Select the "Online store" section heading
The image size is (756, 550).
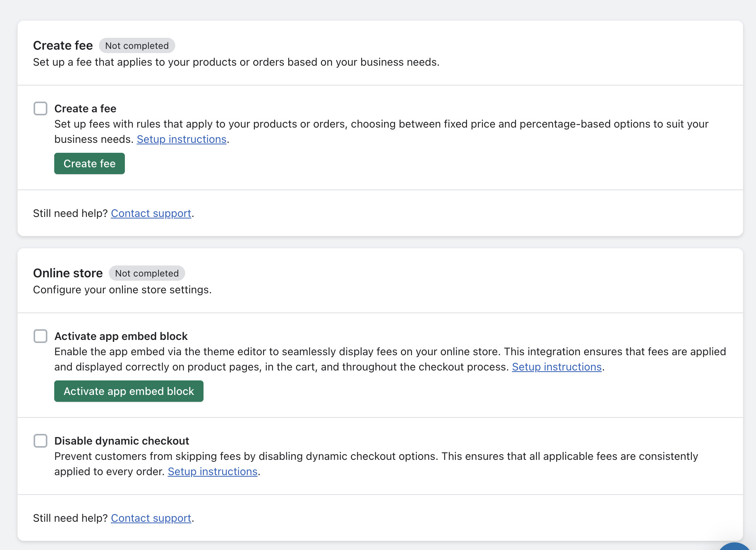pos(68,273)
